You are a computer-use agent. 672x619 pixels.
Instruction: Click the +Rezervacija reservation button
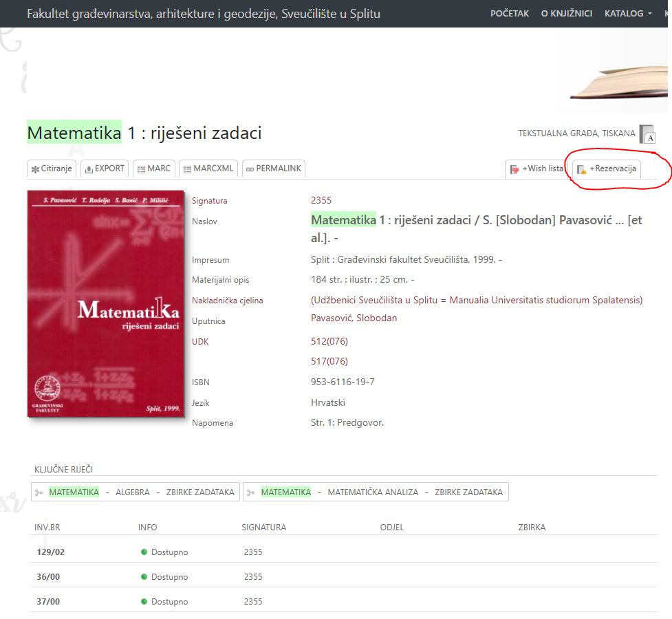607,169
